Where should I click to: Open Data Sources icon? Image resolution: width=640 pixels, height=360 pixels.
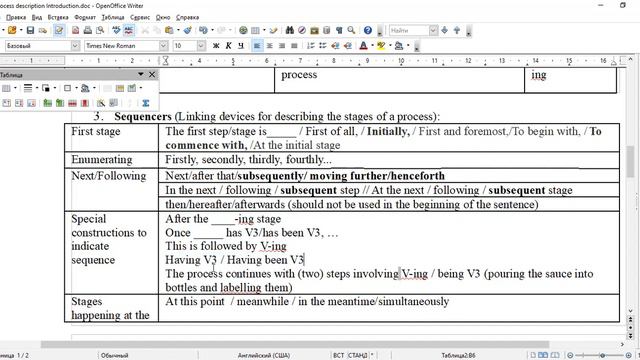(327, 30)
